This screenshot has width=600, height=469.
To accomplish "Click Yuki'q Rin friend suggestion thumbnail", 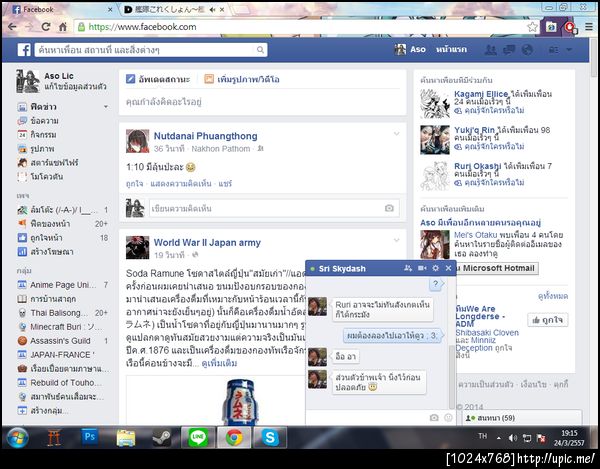I will point(435,140).
